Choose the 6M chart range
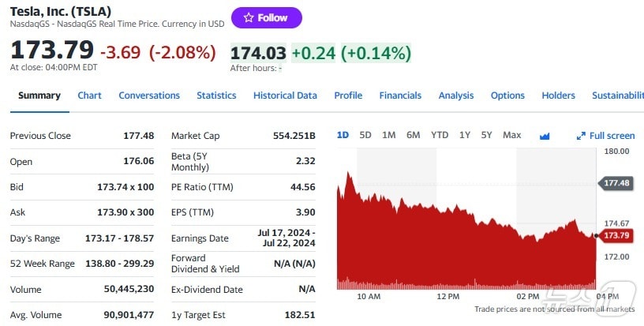Image resolution: width=644 pixels, height=326 pixels. click(414, 135)
